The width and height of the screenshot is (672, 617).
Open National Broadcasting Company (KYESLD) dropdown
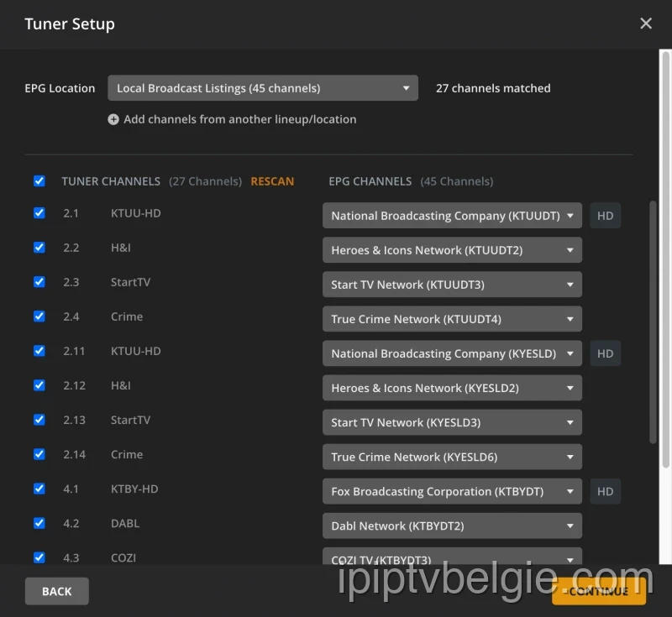pos(452,353)
